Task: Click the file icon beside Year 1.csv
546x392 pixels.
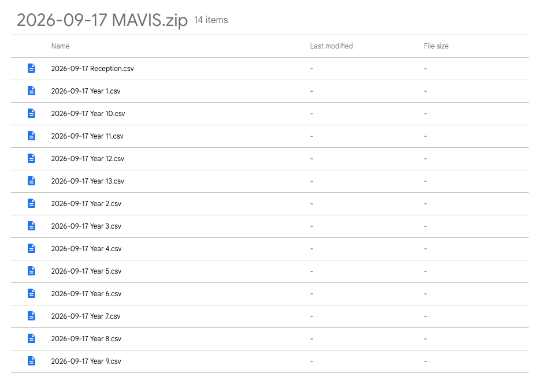Action: coord(31,91)
